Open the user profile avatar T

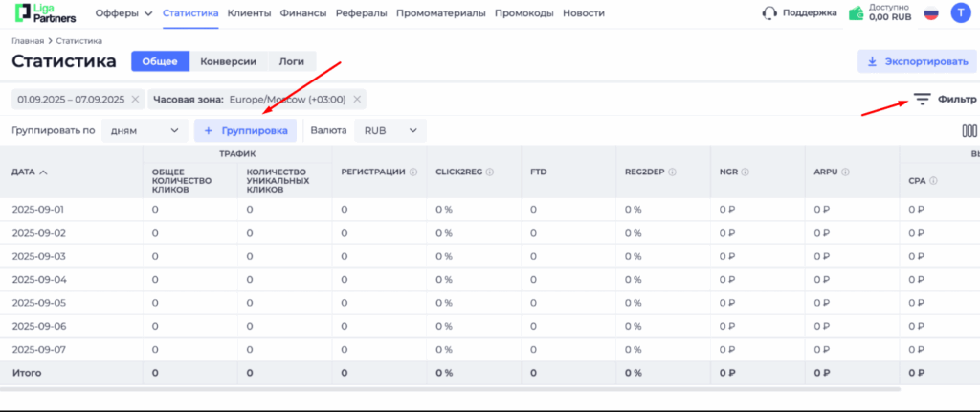click(x=961, y=12)
